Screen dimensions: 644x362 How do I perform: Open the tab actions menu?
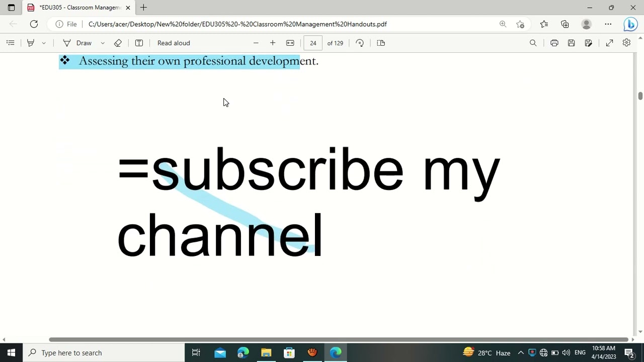11,8
